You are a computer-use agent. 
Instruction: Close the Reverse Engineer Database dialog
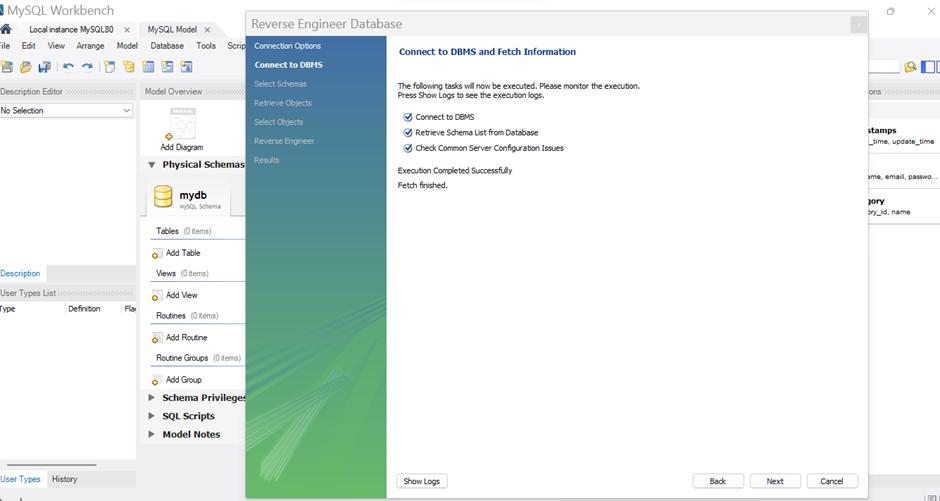click(858, 25)
